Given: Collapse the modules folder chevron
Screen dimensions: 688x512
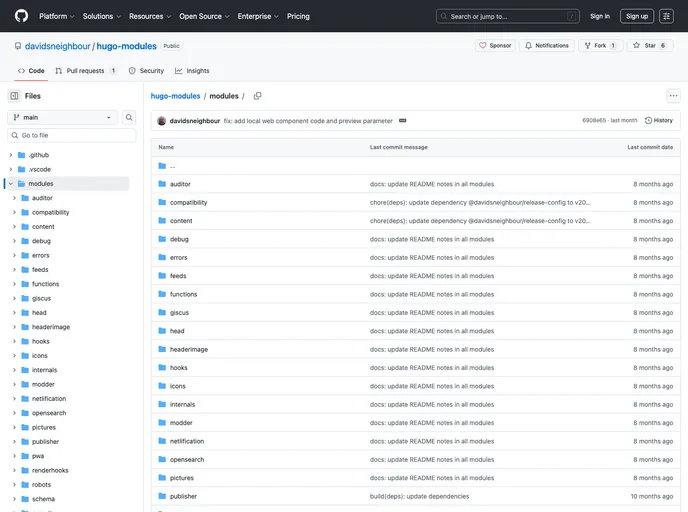Looking at the screenshot, I should tap(11, 184).
